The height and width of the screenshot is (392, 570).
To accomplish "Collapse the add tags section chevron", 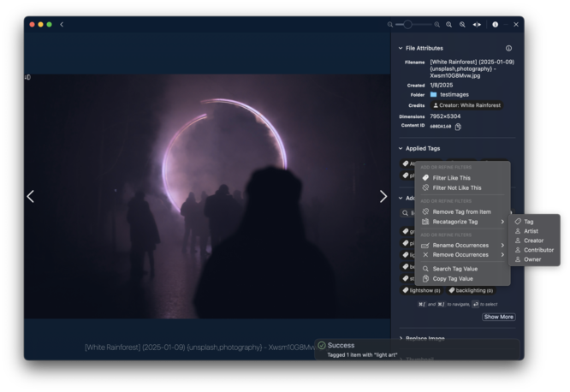I will (x=401, y=199).
